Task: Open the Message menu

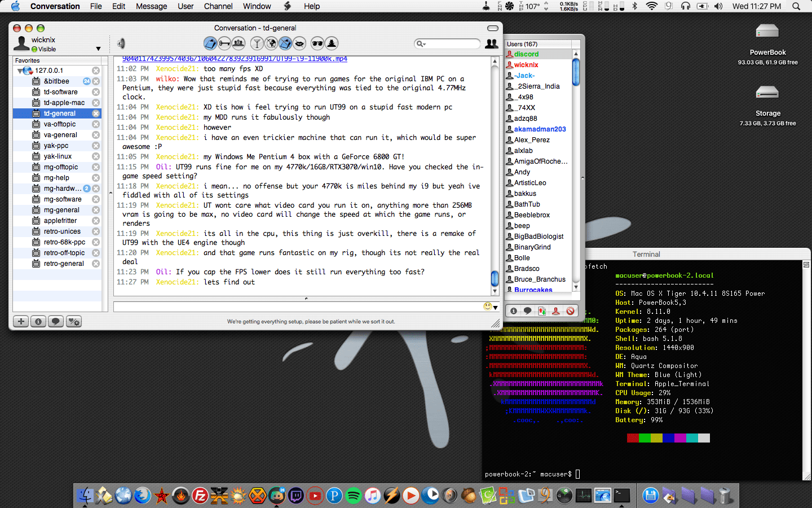Action: click(x=152, y=6)
